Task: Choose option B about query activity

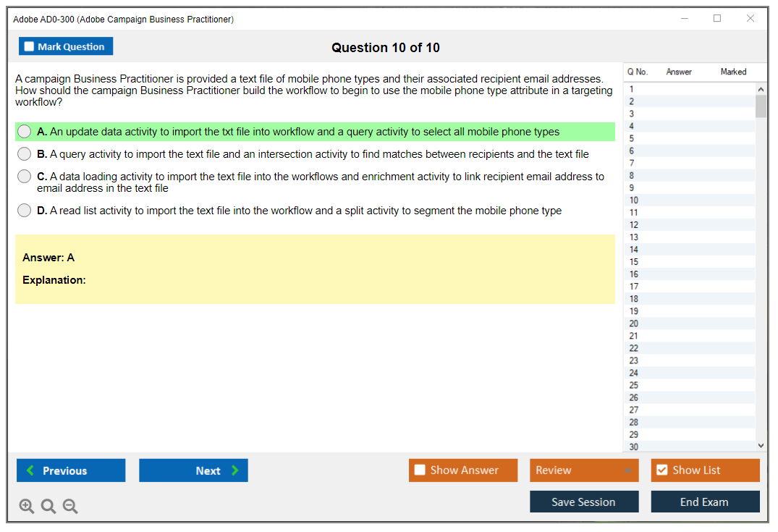Action: pos(25,154)
